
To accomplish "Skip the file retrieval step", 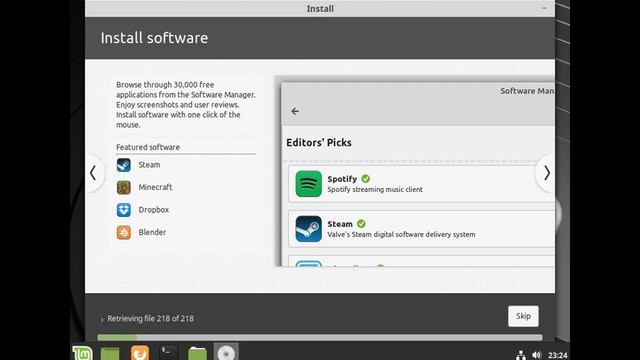I will pos(523,316).
